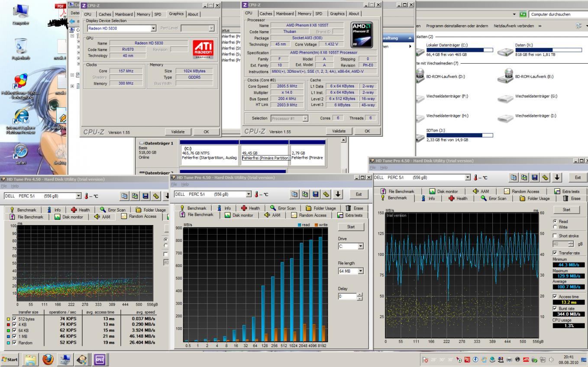
Task: Click green swatch for 64 KB
Action: (8, 331)
